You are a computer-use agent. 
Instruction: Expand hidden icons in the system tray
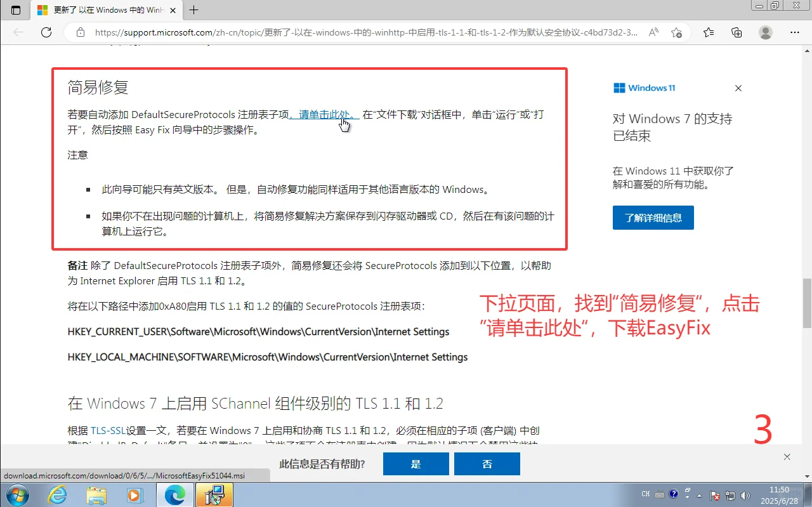pos(698,495)
